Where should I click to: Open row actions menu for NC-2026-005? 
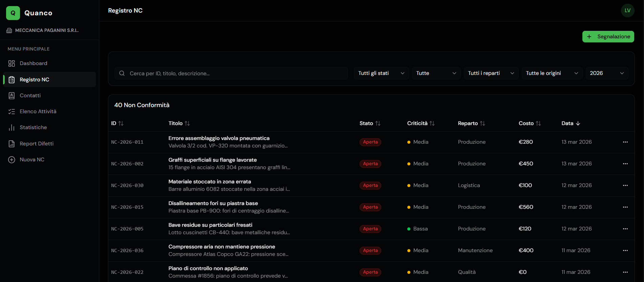pos(625,229)
